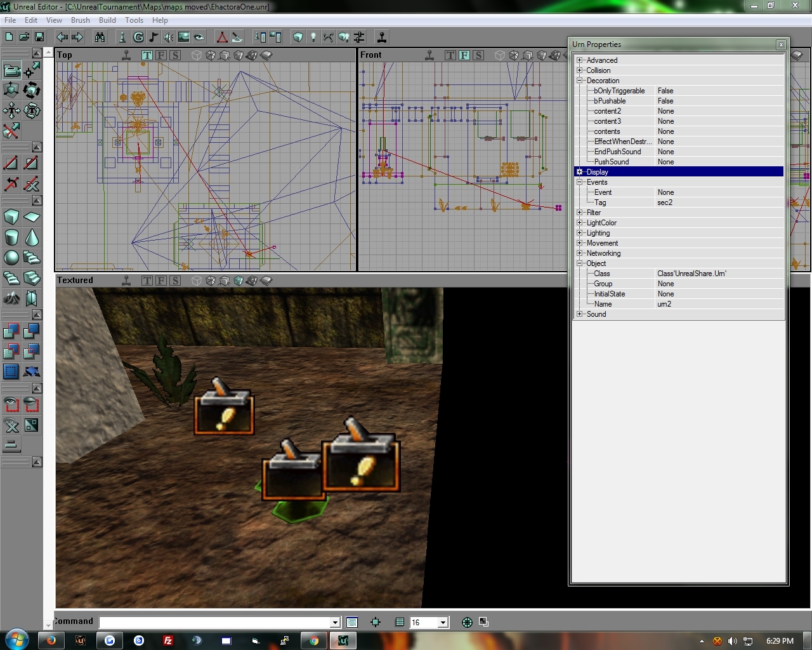This screenshot has width=812, height=650.
Task: Click the Command input field
Action: (x=216, y=623)
